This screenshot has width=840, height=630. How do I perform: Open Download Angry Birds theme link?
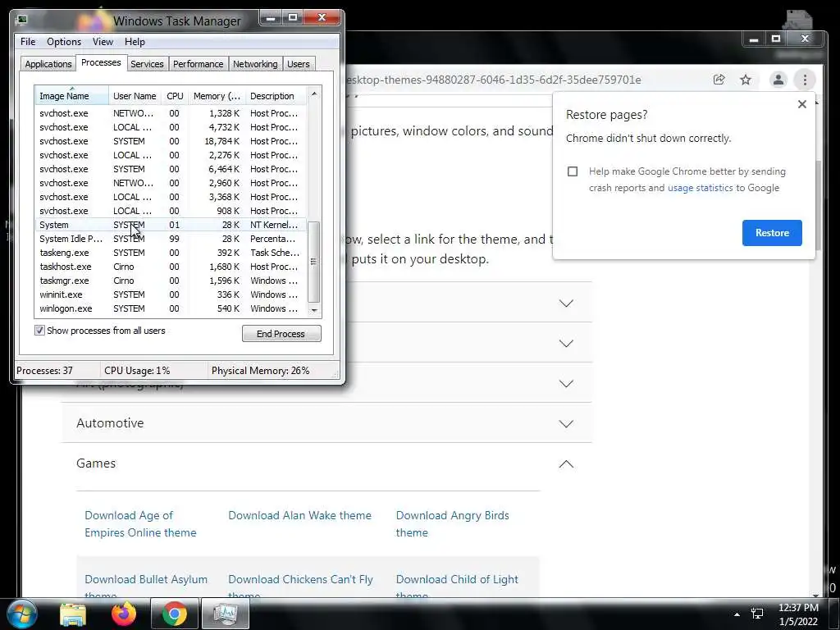(x=452, y=524)
